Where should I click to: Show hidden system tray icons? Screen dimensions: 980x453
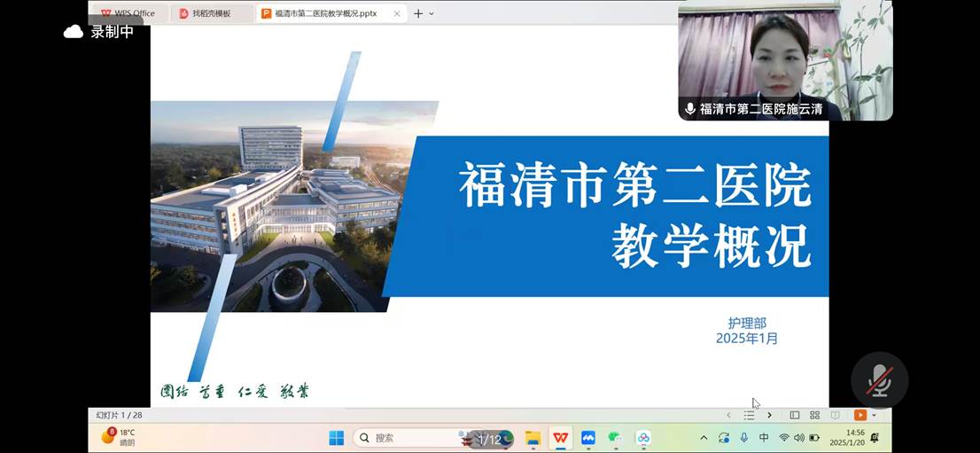point(704,438)
